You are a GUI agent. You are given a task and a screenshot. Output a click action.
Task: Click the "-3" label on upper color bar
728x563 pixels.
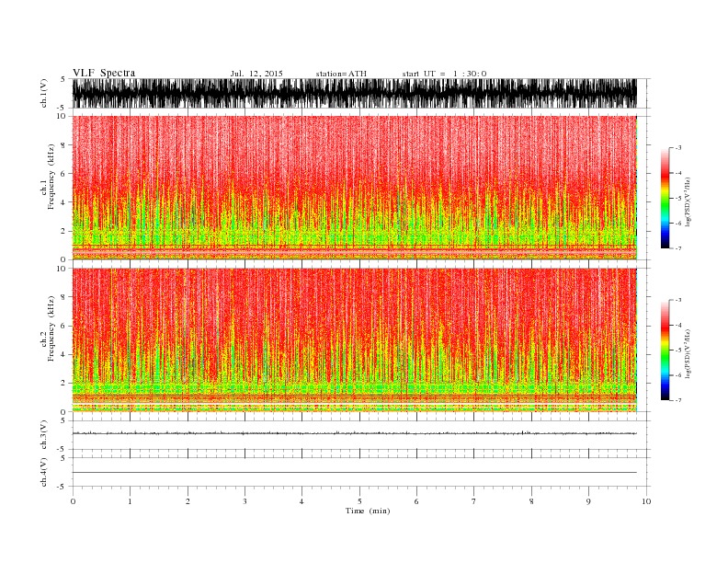[x=678, y=148]
